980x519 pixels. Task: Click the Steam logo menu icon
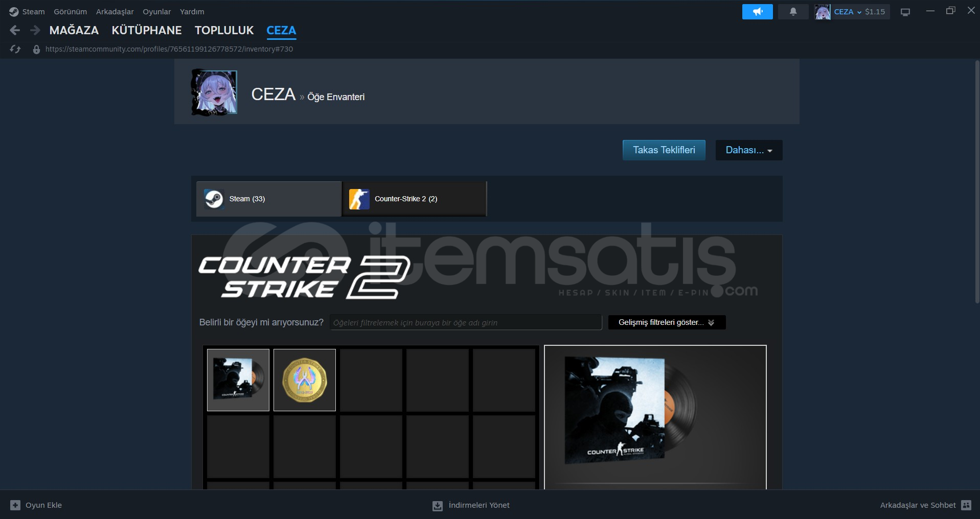tap(14, 12)
